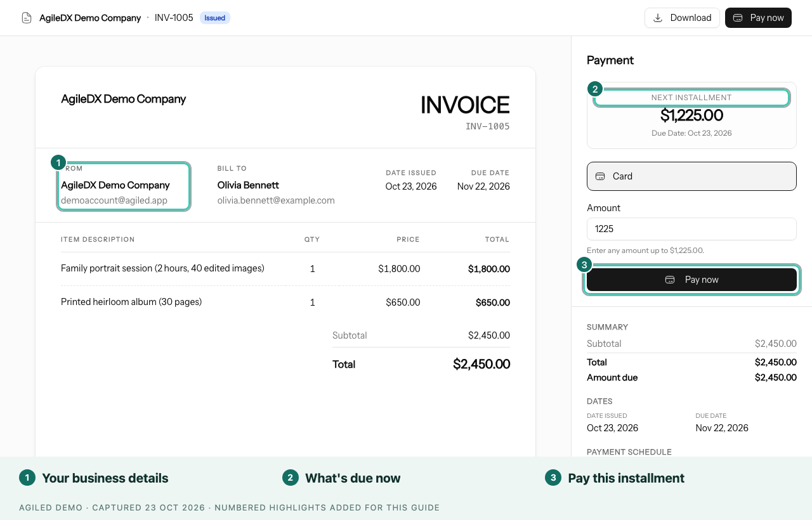Select the demoaccount@agiled.app email
This screenshot has width=812, height=520.
(x=114, y=200)
